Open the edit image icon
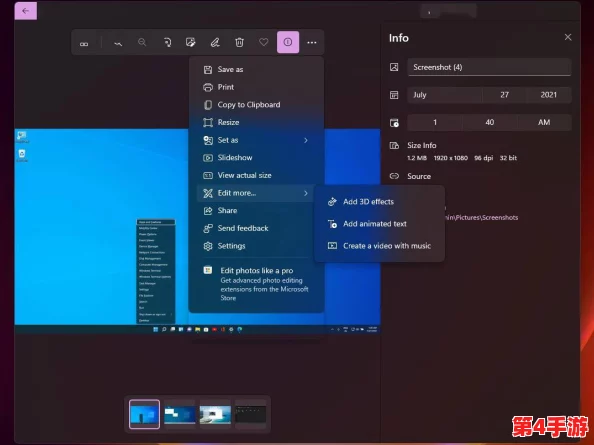 pos(191,42)
